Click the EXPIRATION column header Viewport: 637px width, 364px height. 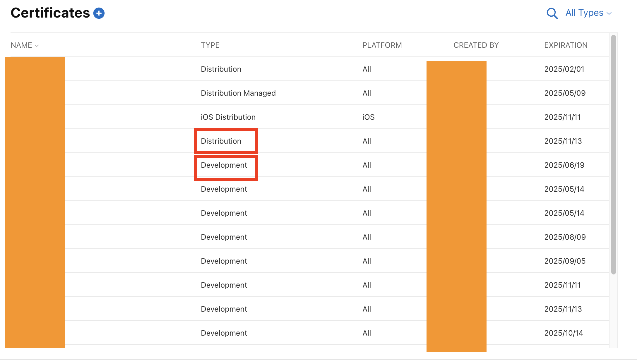[x=566, y=45]
